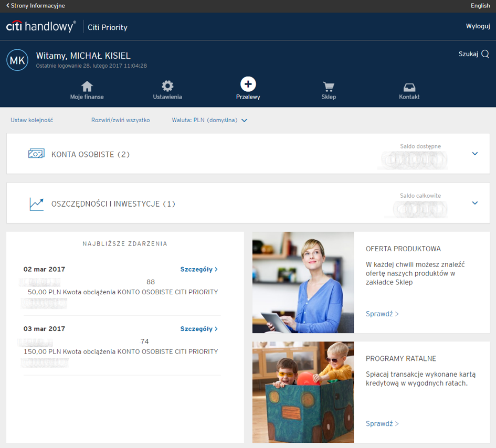Click Ustaw kolejność link
The height and width of the screenshot is (448, 496).
(31, 120)
